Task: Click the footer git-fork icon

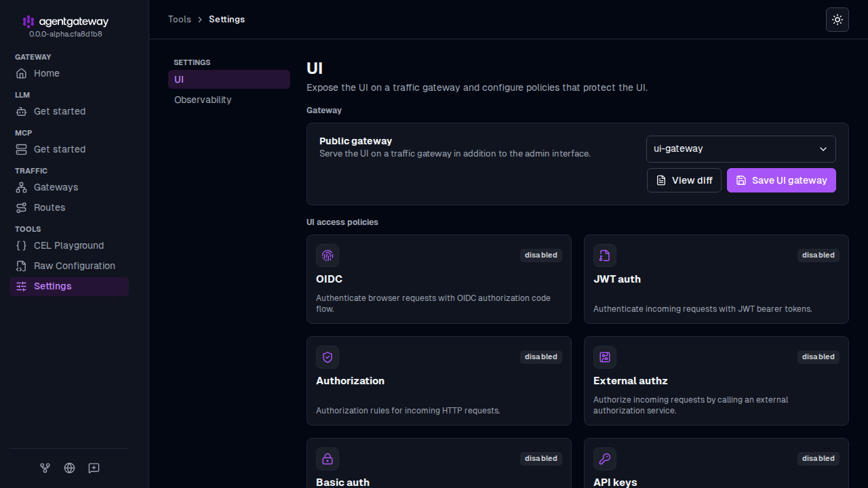Action: coord(45,468)
